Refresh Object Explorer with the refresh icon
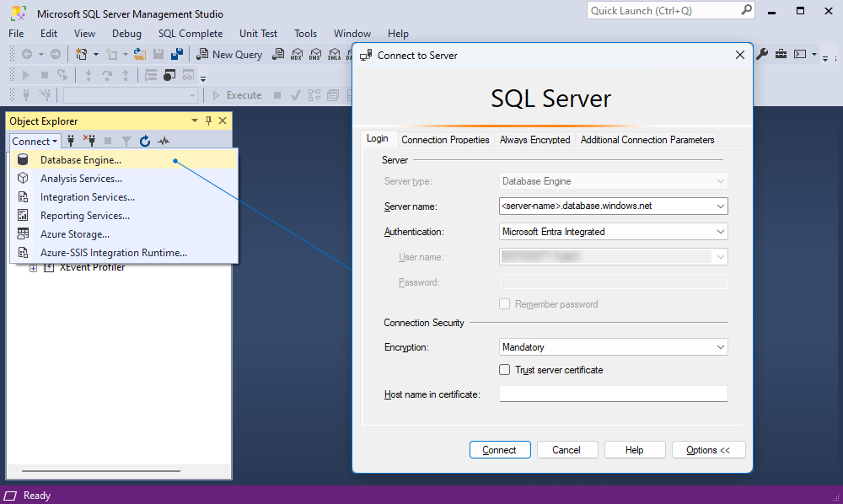Image resolution: width=843 pixels, height=504 pixels. coord(145,141)
